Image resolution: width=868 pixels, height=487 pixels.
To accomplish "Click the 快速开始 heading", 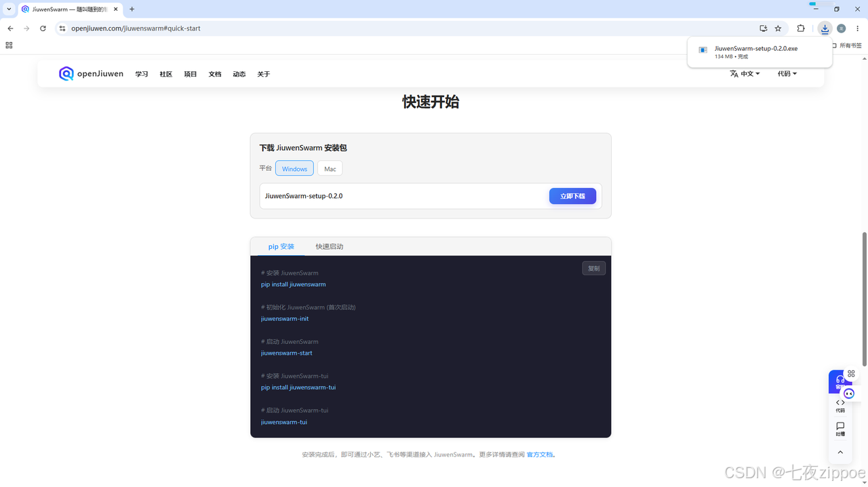I will point(431,102).
